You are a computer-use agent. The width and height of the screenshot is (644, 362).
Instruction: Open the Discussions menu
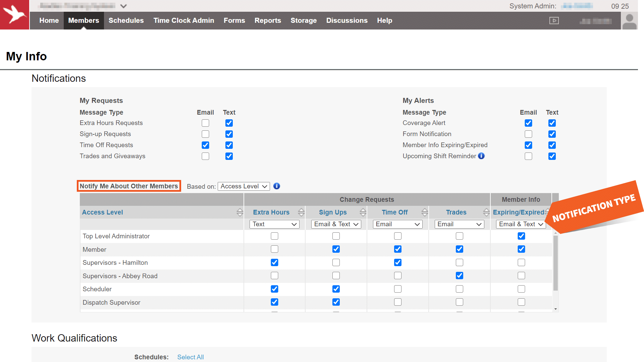(347, 20)
